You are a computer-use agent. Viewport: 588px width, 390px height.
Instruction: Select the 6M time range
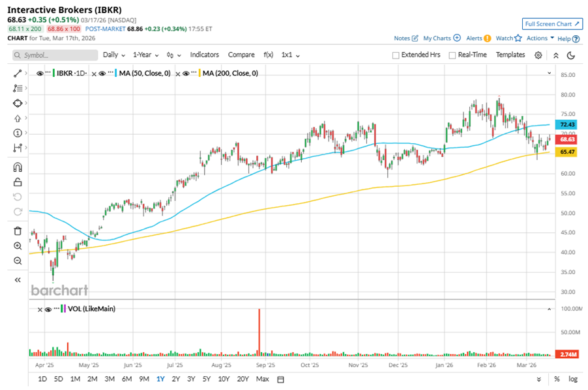(x=126, y=379)
